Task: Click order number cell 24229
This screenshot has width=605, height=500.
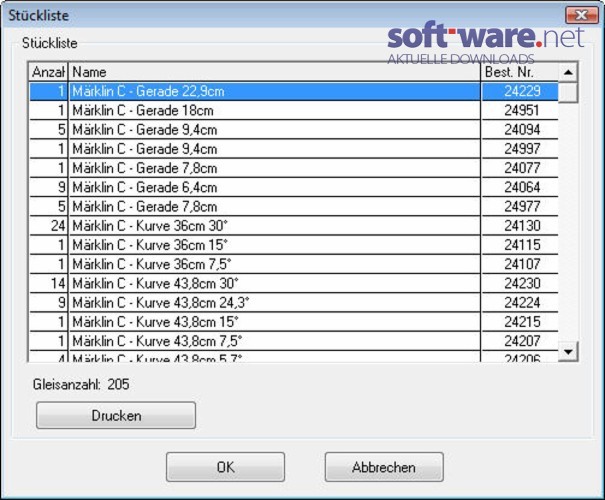Action: pyautogui.click(x=520, y=91)
